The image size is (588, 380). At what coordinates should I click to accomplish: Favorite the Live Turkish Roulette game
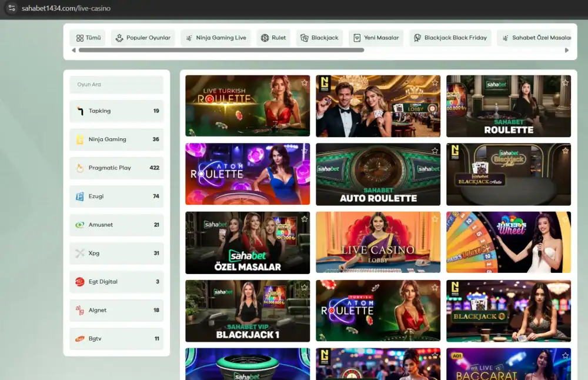point(304,83)
